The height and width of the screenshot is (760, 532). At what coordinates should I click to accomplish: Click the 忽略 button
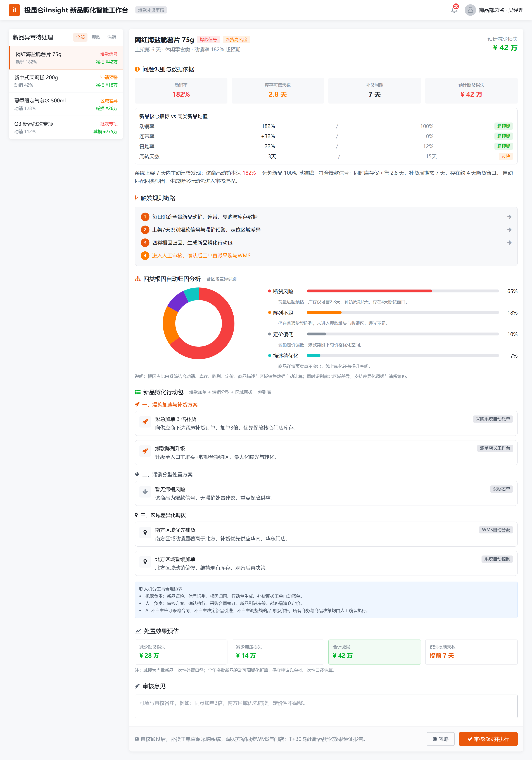pyautogui.click(x=440, y=739)
